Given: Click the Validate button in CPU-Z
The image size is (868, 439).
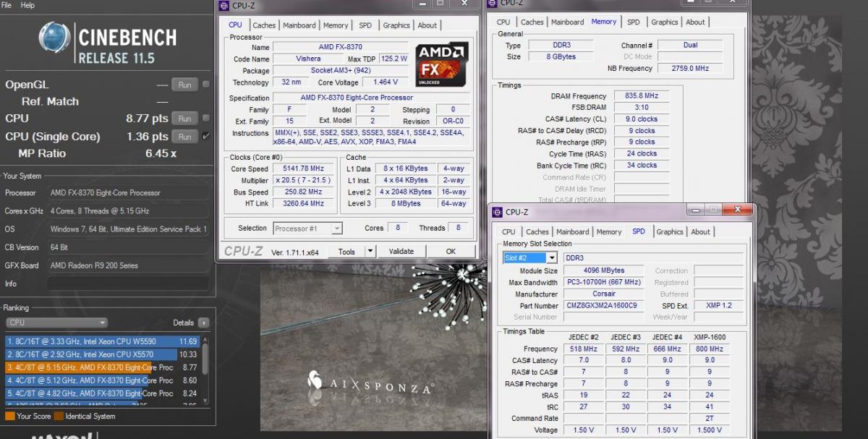Looking at the screenshot, I should pyautogui.click(x=401, y=251).
